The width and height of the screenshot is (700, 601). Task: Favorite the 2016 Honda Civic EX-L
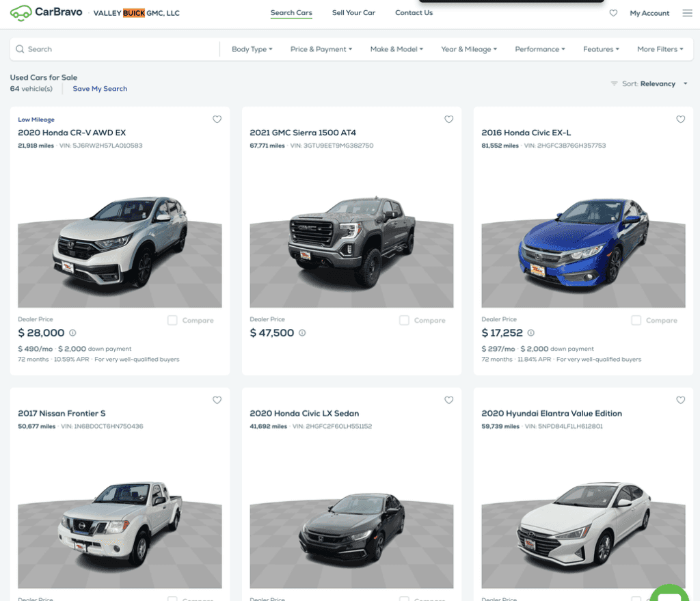click(680, 119)
